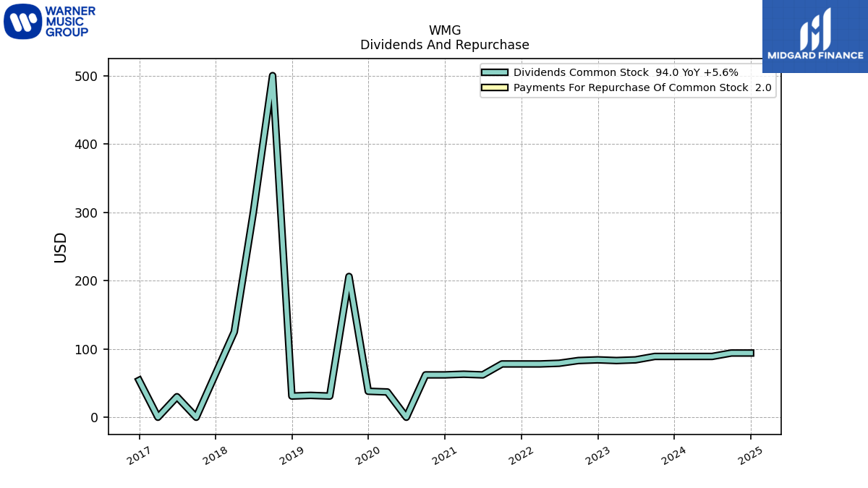Image resolution: width=868 pixels, height=488 pixels.
Task: Click the 2019 x-axis label
Action: coord(292,455)
